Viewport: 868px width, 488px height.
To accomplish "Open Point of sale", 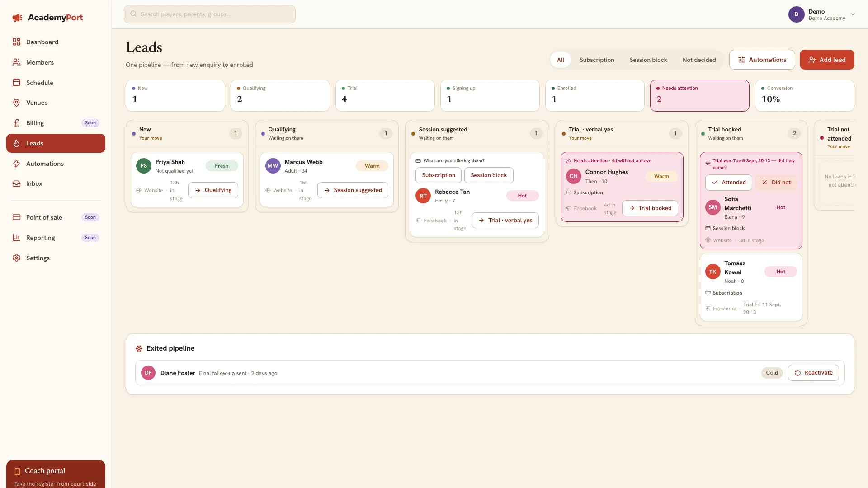I will click(x=56, y=217).
